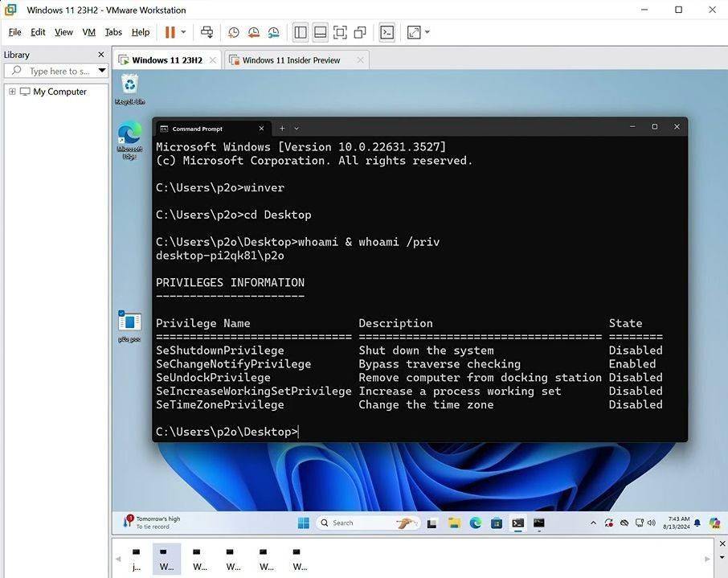Close the Windows 11 Insider Preview tab
Viewport: 728px width, 578px height.
click(x=360, y=60)
